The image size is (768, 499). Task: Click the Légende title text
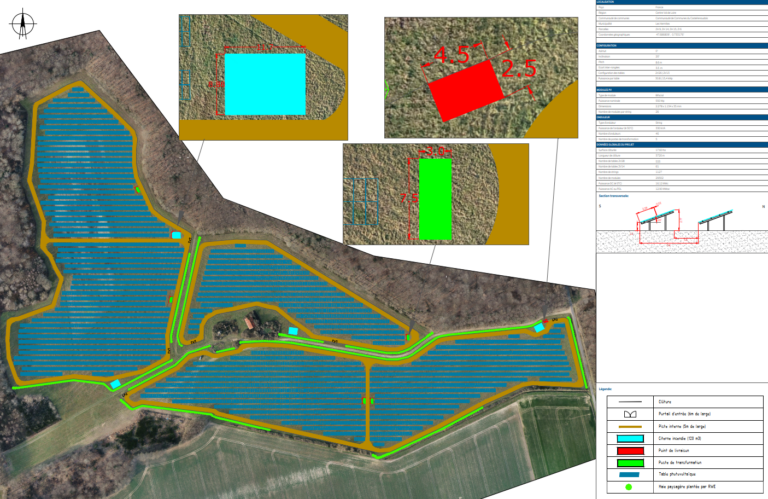tap(605, 388)
